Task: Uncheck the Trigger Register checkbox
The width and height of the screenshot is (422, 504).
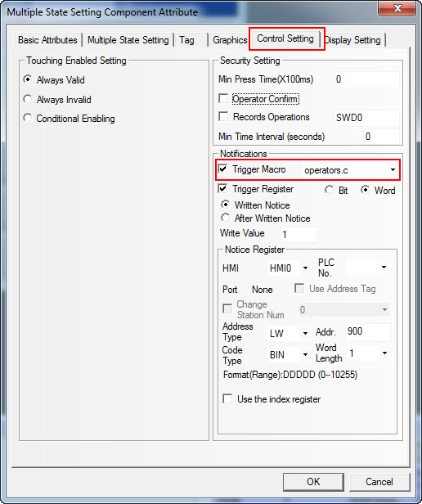Action: pyautogui.click(x=222, y=188)
